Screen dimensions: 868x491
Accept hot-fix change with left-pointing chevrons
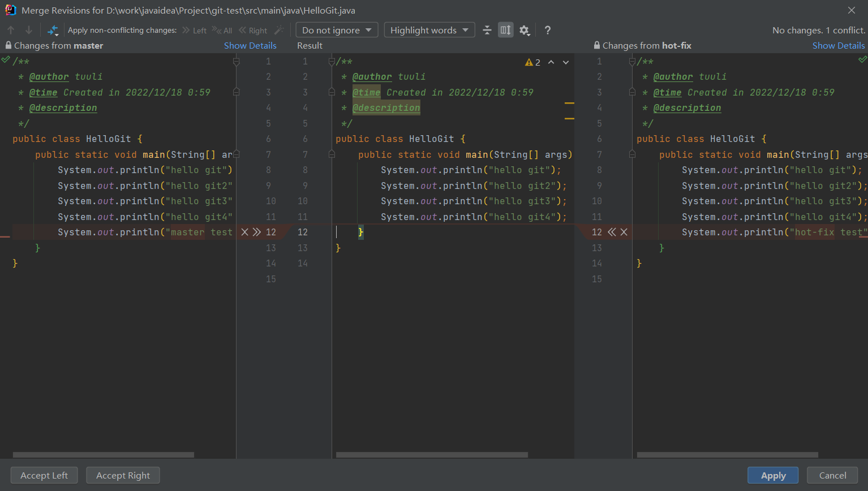[612, 232]
